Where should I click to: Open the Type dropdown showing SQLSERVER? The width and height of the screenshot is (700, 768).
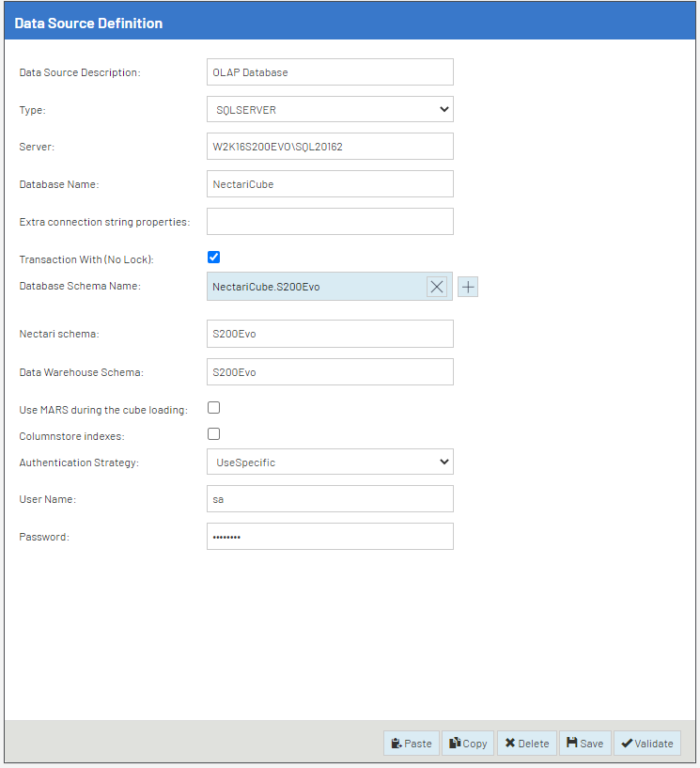[x=330, y=109]
